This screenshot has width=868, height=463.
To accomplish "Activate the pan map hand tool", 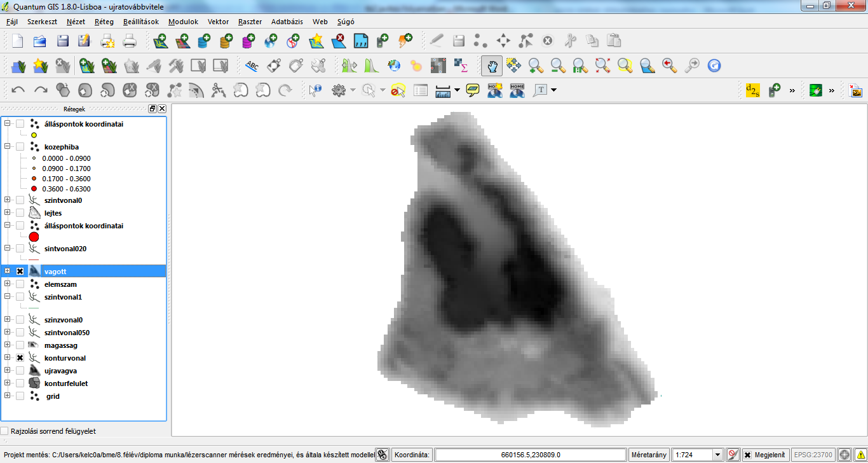I will point(492,65).
